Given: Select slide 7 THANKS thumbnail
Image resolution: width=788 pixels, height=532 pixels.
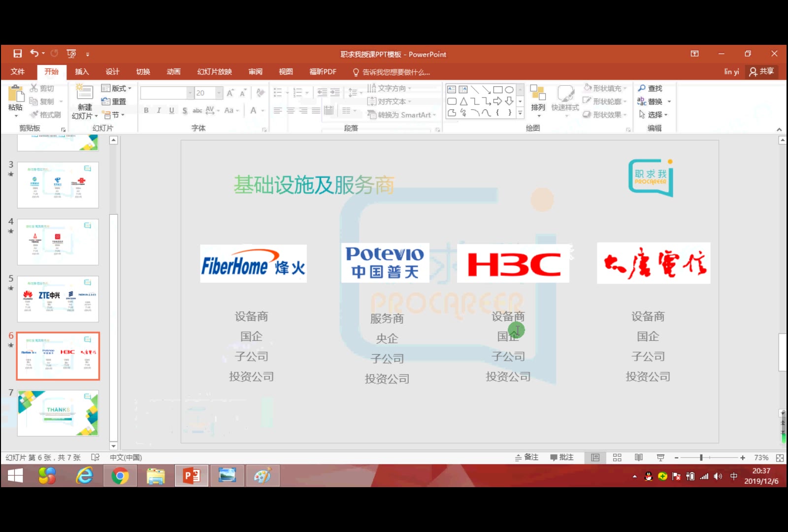Looking at the screenshot, I should [58, 413].
